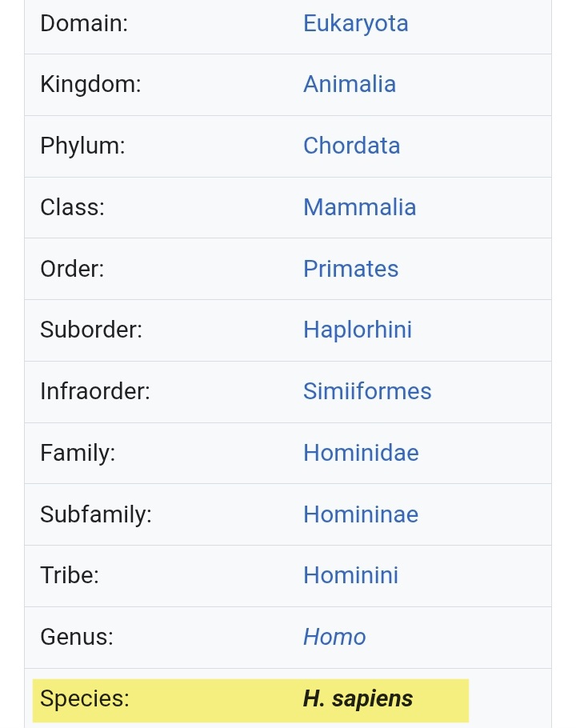Viewport: 576px width, 728px height.
Task: Click the Animalia kingdom link
Action: [350, 84]
